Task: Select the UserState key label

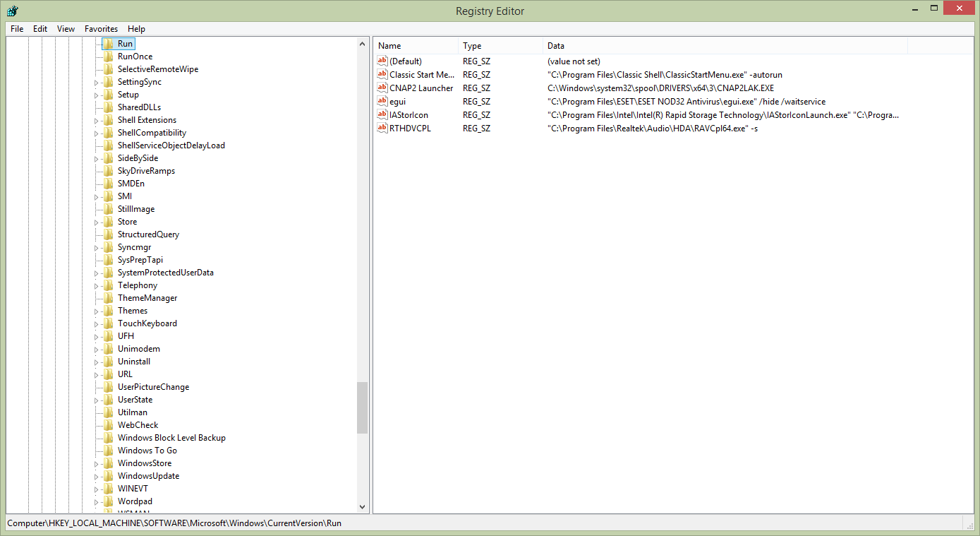Action: pyautogui.click(x=135, y=400)
